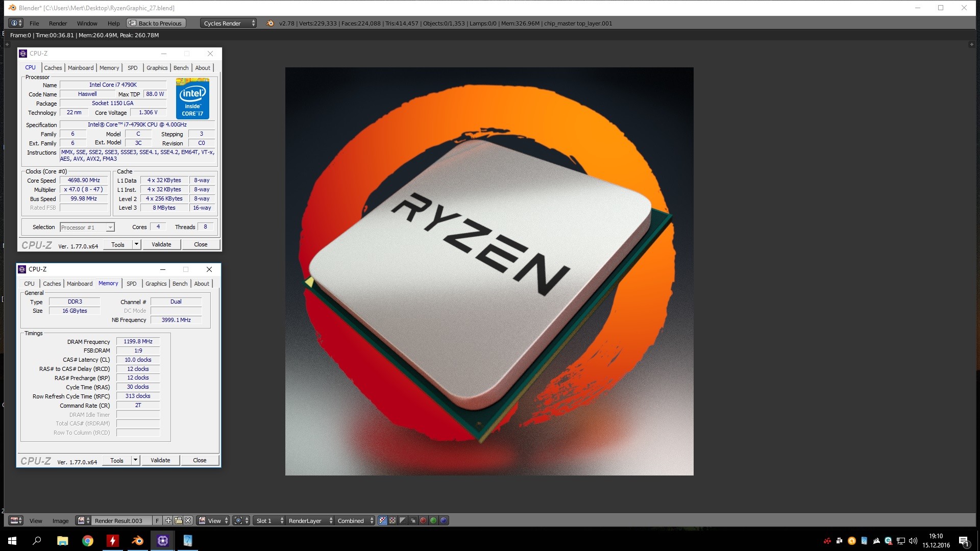Open the Windows Start menu
The width and height of the screenshot is (980, 551).
12,541
